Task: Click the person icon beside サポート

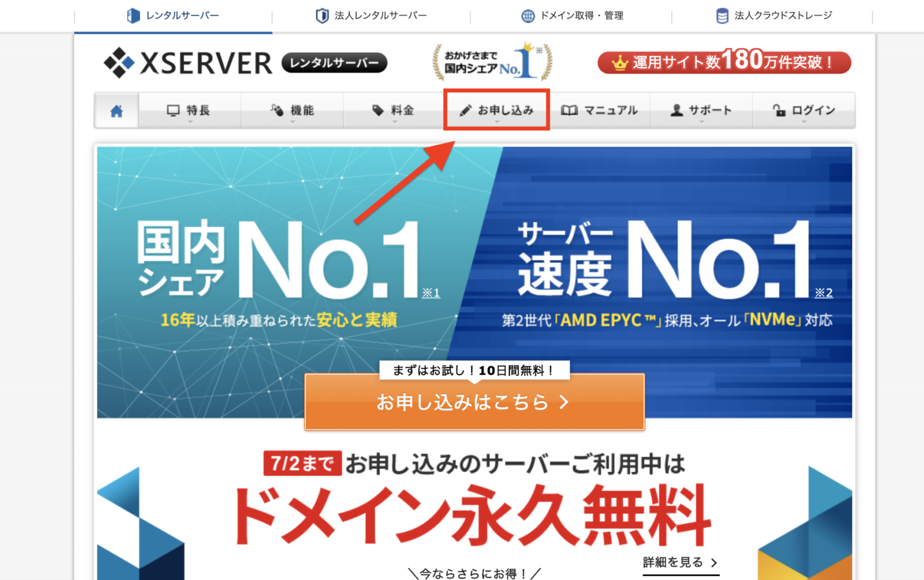Action: [x=677, y=110]
